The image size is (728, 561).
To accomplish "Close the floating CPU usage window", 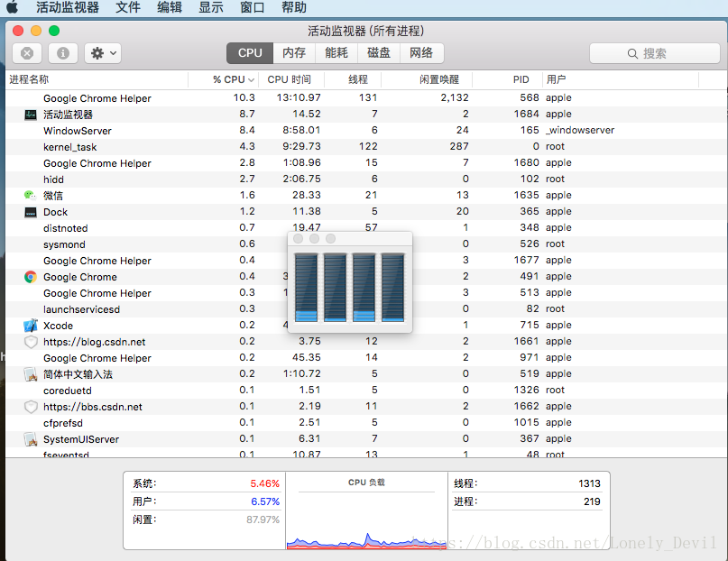I will pyautogui.click(x=299, y=238).
